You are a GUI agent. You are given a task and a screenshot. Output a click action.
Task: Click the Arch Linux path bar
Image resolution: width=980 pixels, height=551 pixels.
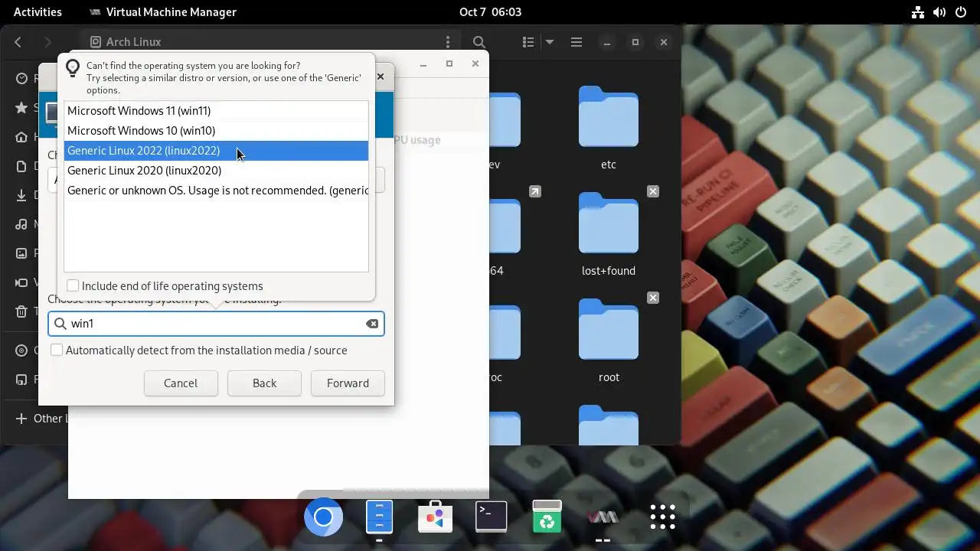coord(270,42)
